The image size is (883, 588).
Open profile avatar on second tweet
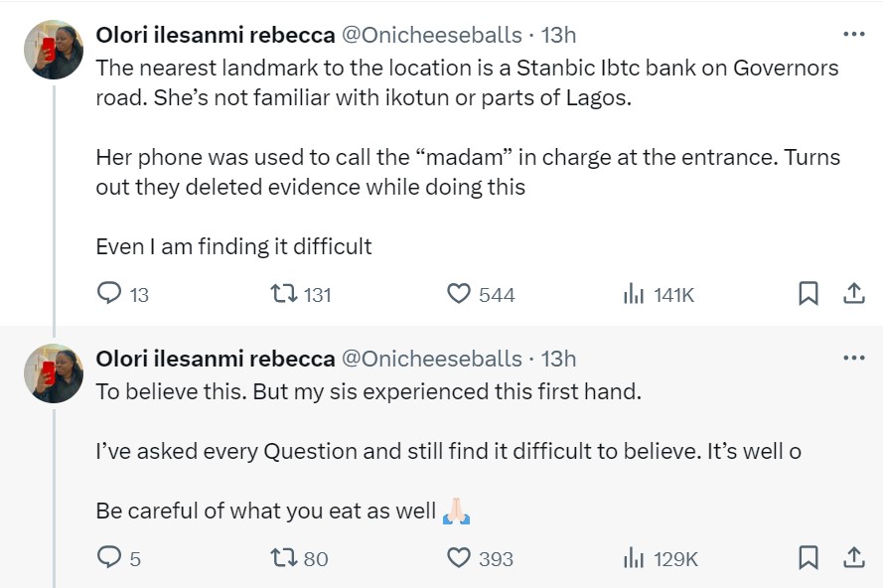point(54,373)
